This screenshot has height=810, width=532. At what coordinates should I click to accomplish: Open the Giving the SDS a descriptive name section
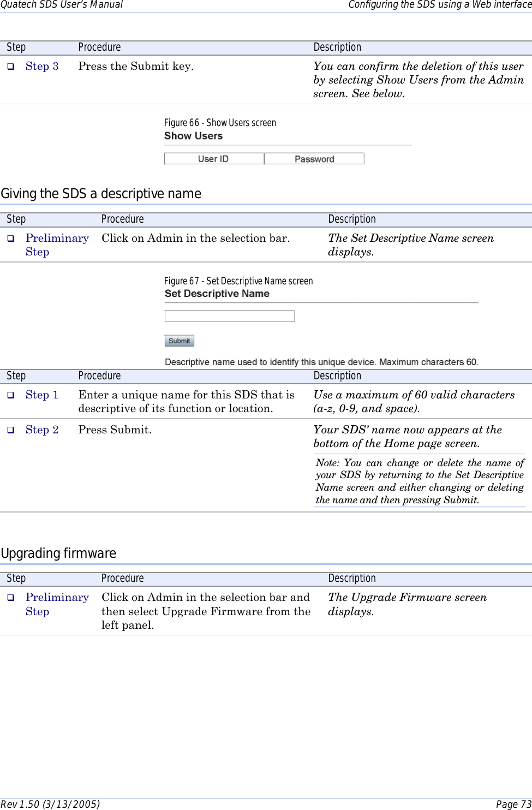coord(100,193)
